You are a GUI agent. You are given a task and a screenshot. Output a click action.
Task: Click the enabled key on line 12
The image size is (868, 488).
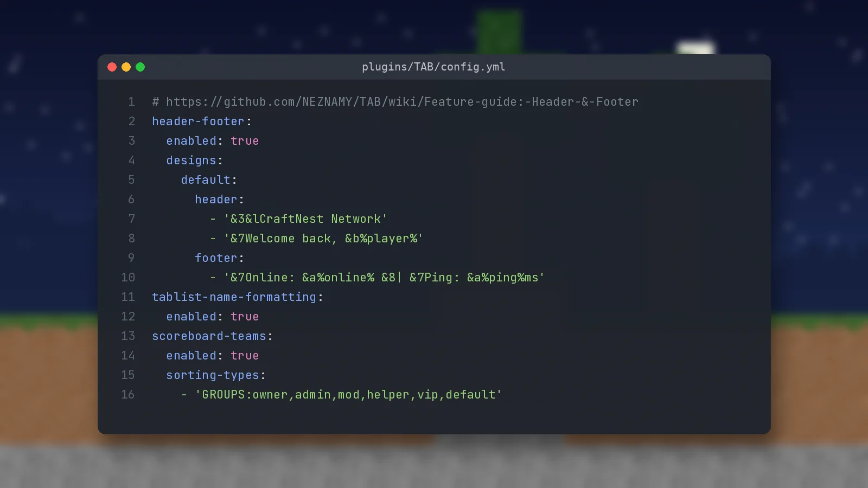click(191, 317)
